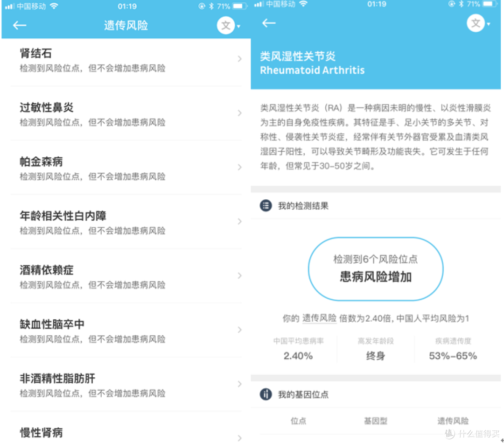Open the 年龄相关性白内障 risk item

click(126, 222)
